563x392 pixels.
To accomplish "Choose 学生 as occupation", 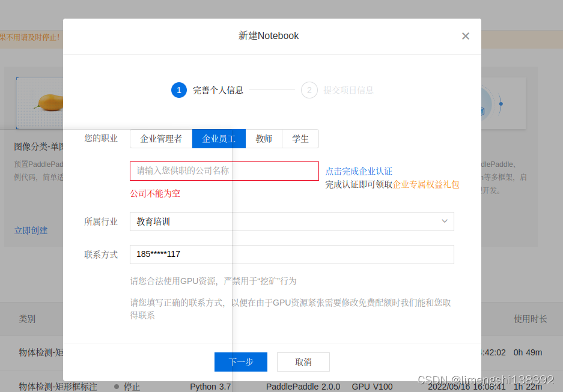I will (x=300, y=139).
